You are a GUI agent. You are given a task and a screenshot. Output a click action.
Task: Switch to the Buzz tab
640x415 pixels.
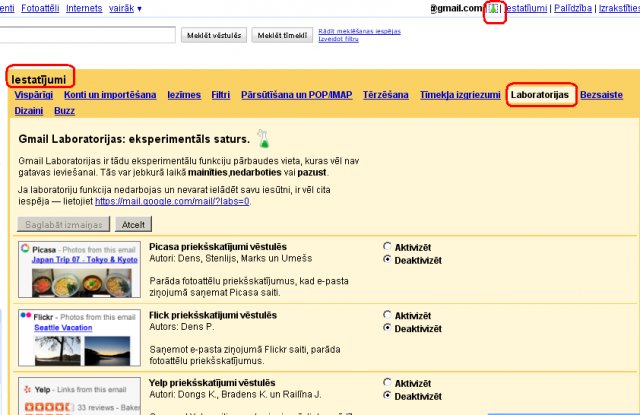coord(64,111)
